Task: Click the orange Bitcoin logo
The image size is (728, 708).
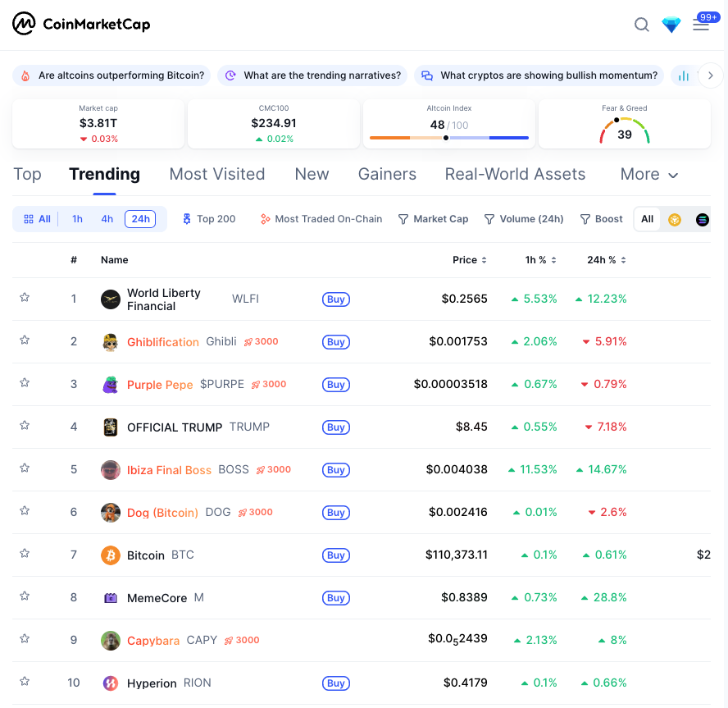Action: click(x=111, y=555)
